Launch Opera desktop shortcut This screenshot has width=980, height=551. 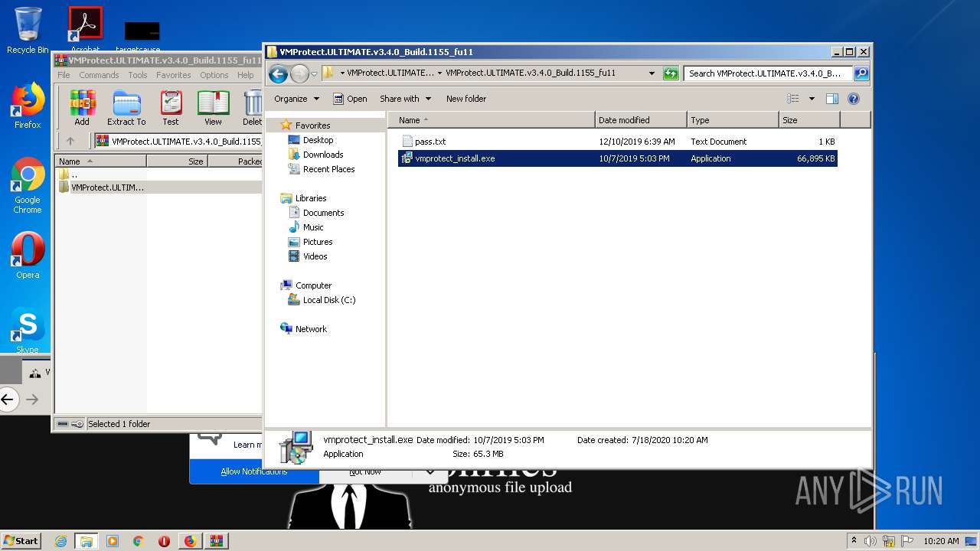point(28,256)
